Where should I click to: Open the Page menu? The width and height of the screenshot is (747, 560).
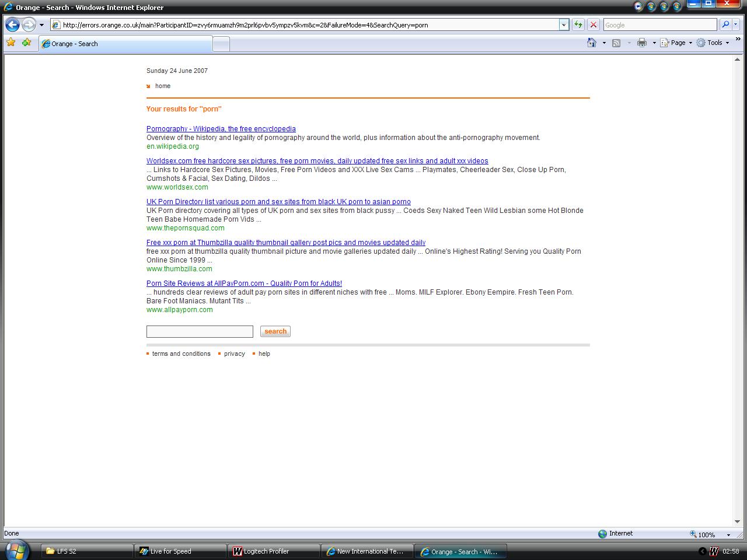(x=676, y=43)
